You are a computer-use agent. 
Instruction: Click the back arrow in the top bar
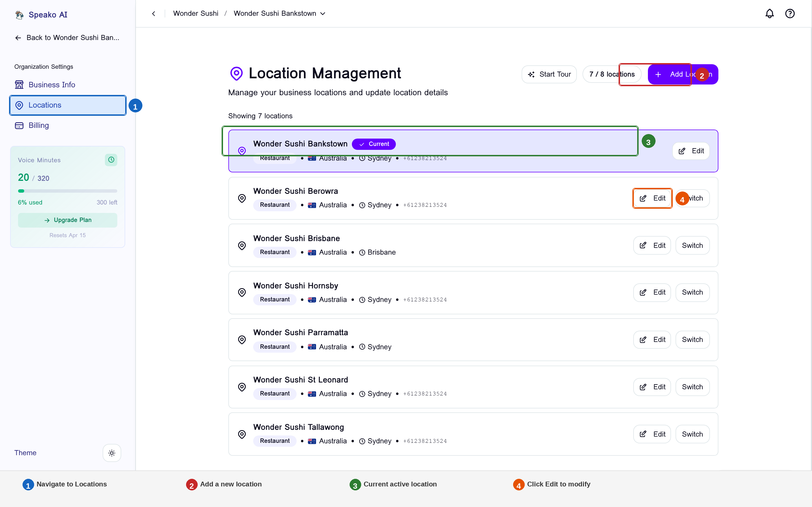point(154,14)
